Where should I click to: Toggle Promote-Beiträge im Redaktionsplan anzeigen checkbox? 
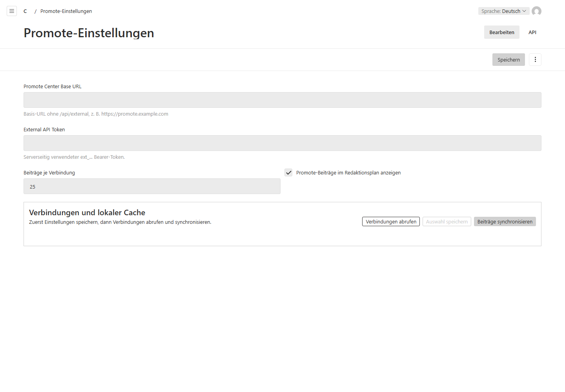coord(288,172)
